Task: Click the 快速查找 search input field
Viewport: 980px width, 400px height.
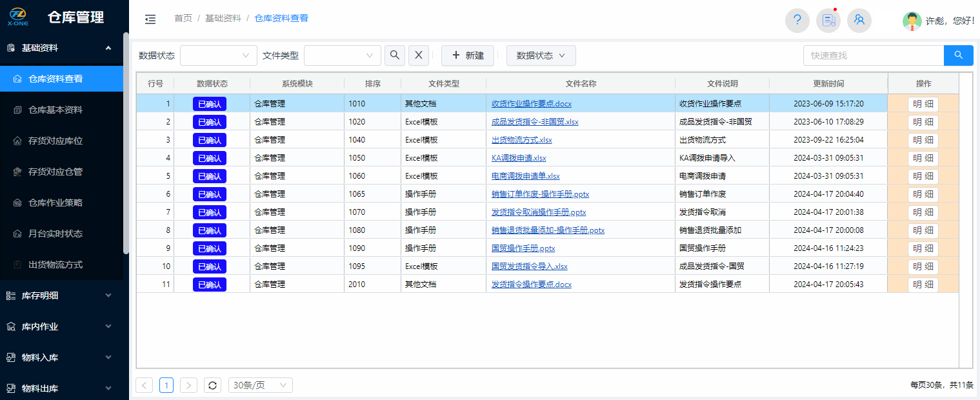Action: pyautogui.click(x=873, y=55)
